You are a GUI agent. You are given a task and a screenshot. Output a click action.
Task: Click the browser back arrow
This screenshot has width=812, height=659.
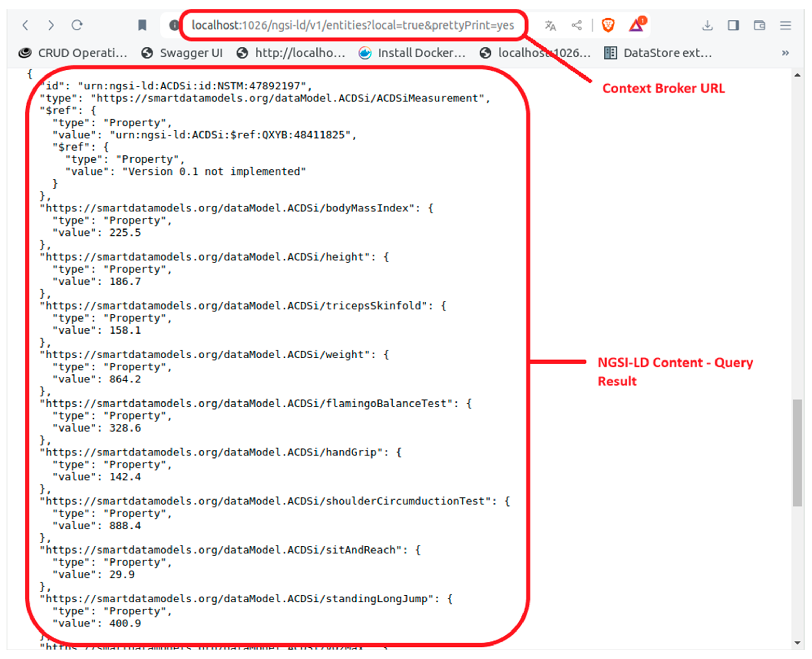pyautogui.click(x=25, y=25)
